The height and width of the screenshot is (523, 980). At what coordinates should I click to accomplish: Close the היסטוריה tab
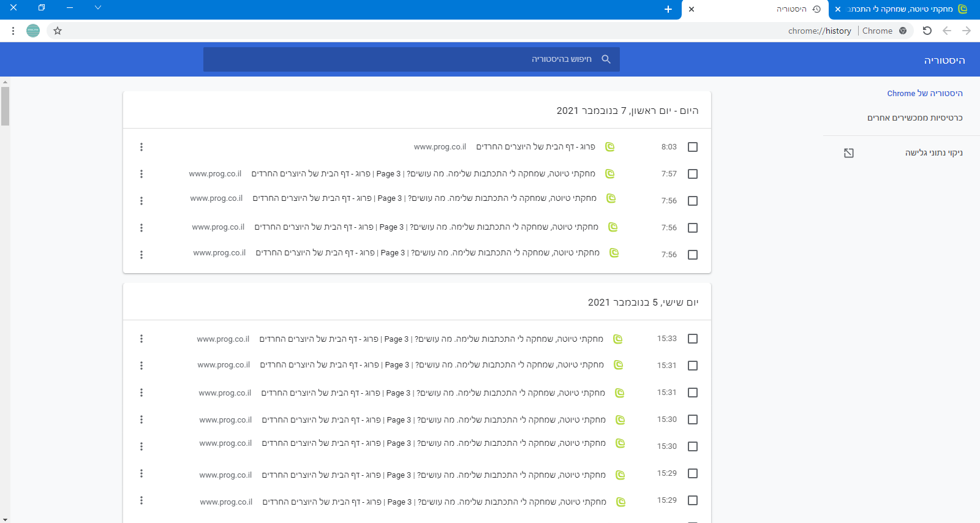click(x=692, y=9)
